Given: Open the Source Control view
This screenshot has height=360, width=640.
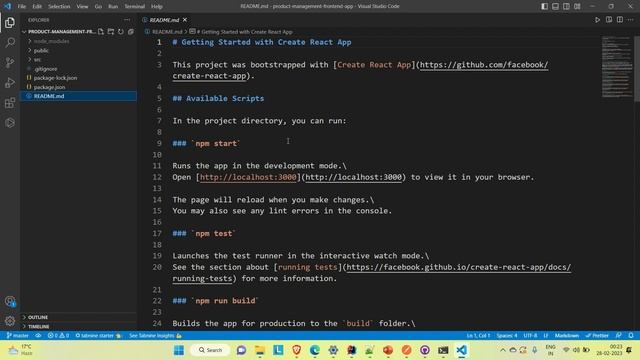Looking at the screenshot, I should [10, 62].
